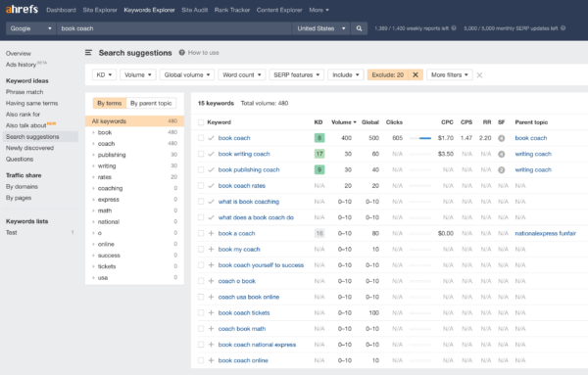Click checkmark for what does a book coach do
Screen dimensions: 588x375
[x=211, y=217]
